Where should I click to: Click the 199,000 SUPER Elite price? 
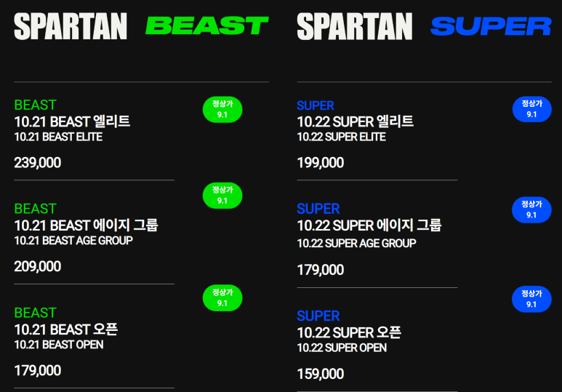click(321, 163)
